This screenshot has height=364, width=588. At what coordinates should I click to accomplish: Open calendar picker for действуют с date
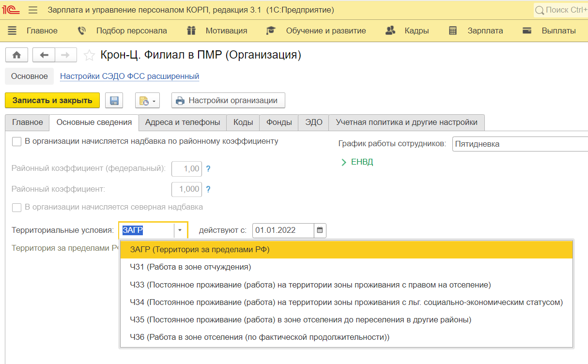pos(320,230)
